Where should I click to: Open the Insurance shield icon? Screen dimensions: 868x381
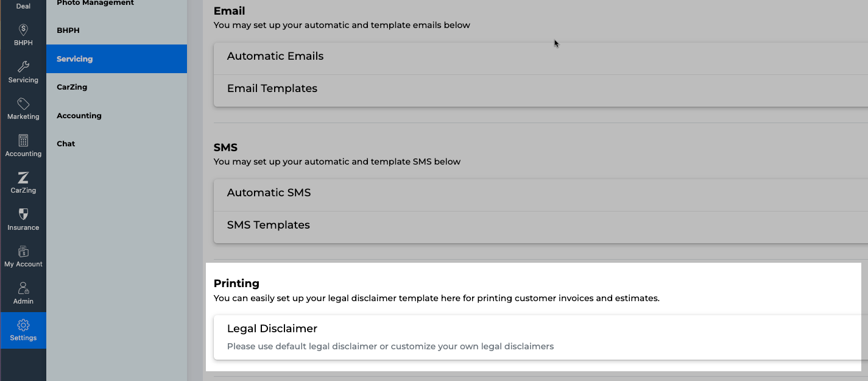coord(23,215)
